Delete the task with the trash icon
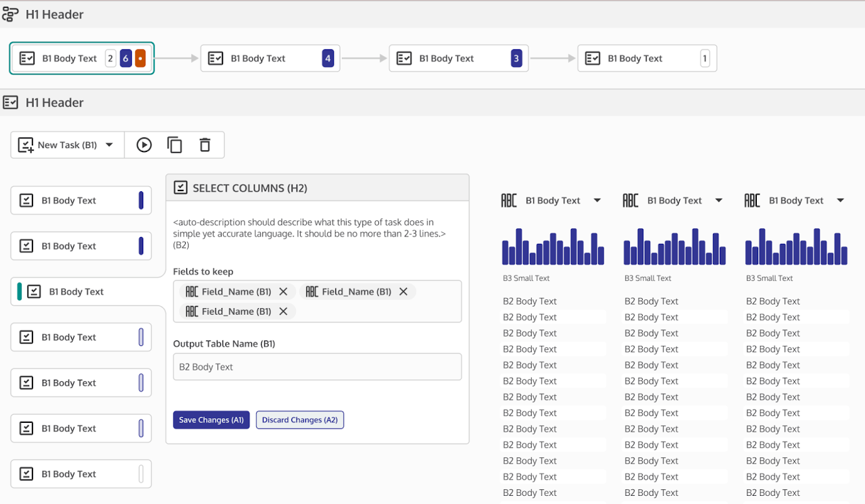This screenshot has height=504, width=865. (x=205, y=145)
